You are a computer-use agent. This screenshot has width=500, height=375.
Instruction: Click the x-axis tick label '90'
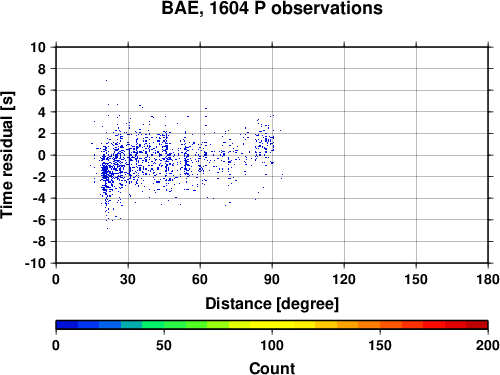click(272, 279)
